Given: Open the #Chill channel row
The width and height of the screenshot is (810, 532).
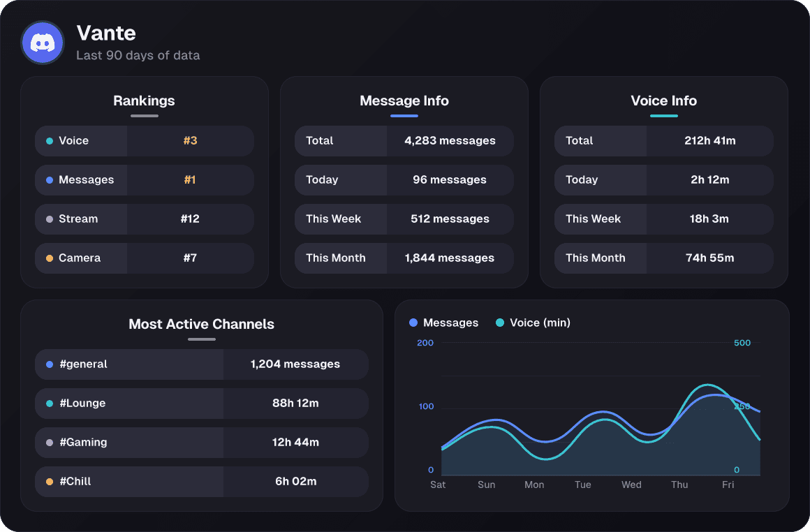Looking at the screenshot, I should point(202,482).
